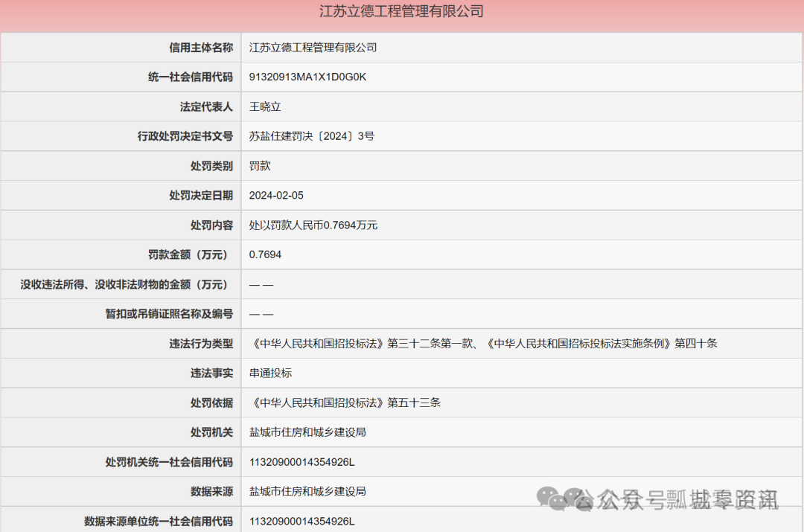Select document number 苏盐住建罚决〔2024〕3号
This screenshot has height=532, width=804.
pos(312,136)
